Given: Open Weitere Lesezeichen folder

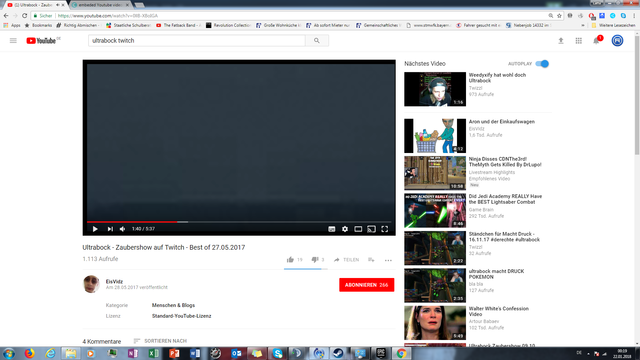Looking at the screenshot, I should coord(613,25).
